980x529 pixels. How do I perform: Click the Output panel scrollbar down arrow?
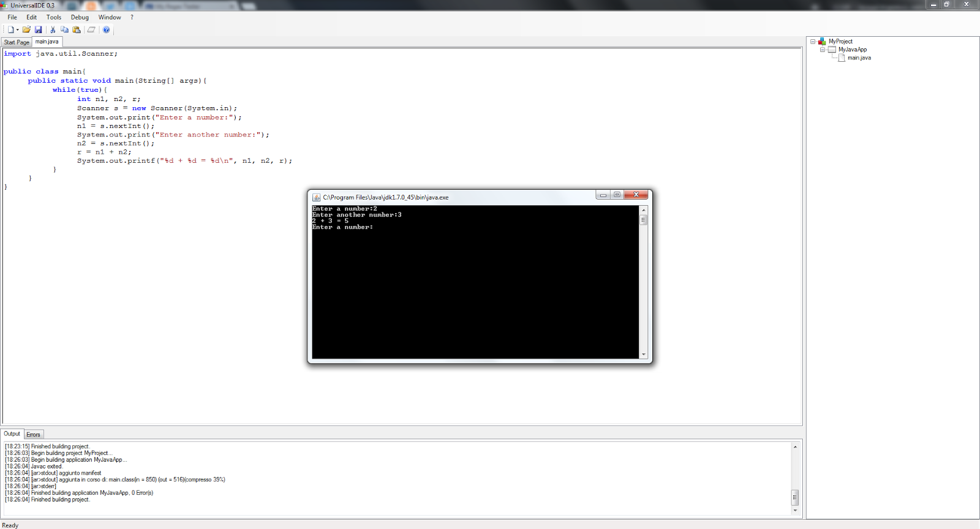[795, 510]
